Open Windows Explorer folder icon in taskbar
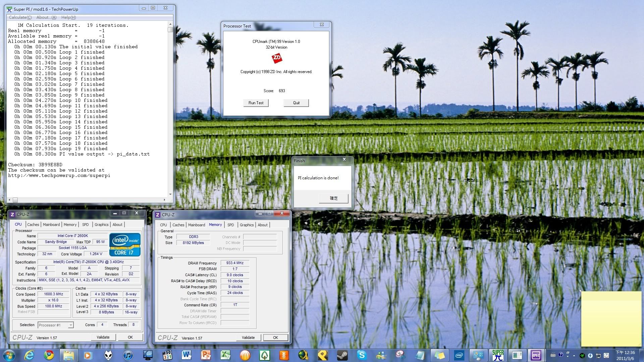Viewport: 644px width, 362px height. coord(69,355)
